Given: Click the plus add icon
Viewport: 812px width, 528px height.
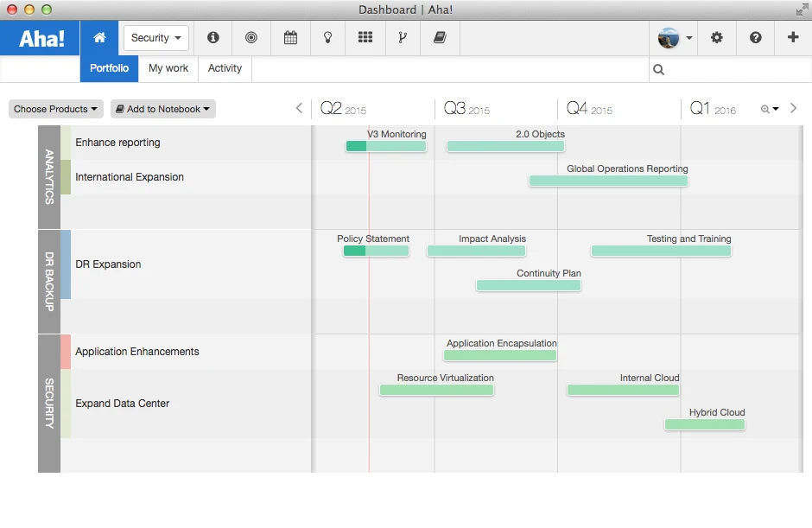Looking at the screenshot, I should tap(793, 37).
